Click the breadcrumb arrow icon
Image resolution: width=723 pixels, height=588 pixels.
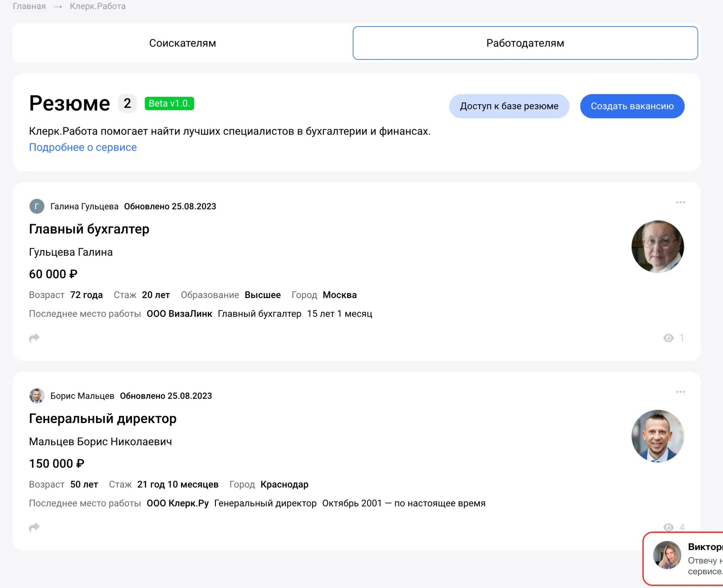pyautogui.click(x=58, y=6)
